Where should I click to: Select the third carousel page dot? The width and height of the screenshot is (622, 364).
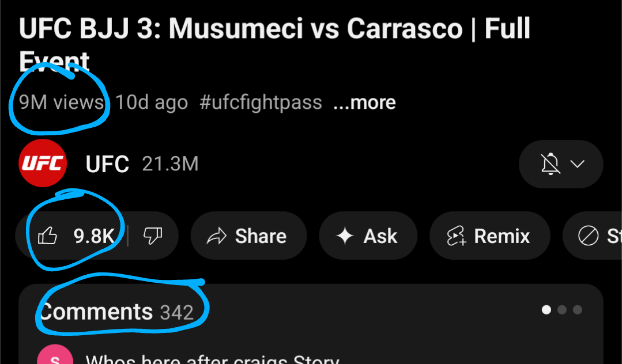click(x=577, y=310)
